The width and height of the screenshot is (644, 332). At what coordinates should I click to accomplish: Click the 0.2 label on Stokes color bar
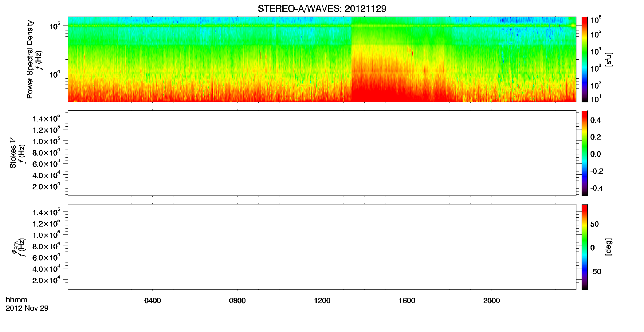point(595,137)
